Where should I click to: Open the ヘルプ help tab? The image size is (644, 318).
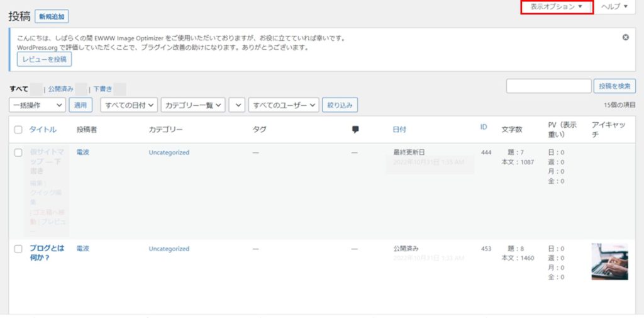(x=614, y=7)
